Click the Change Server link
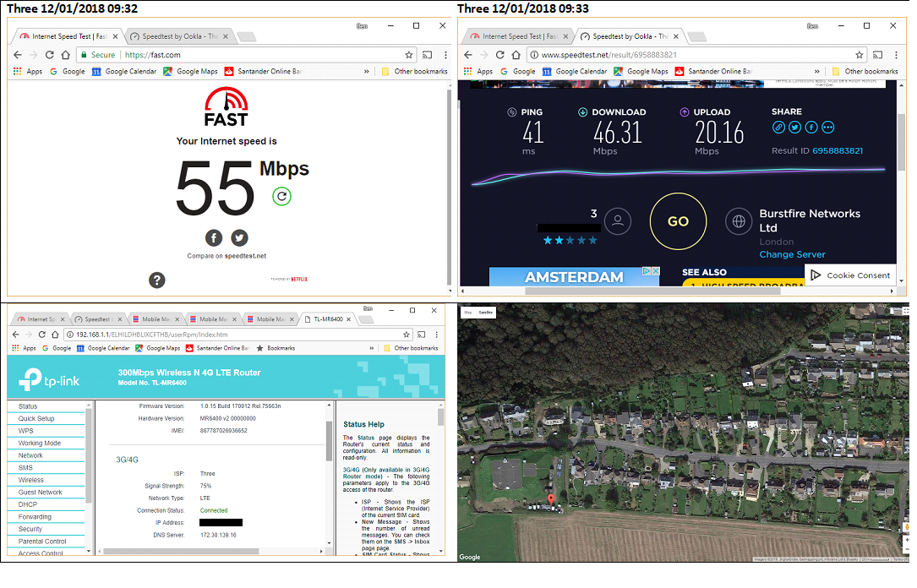917x588 pixels. [x=792, y=254]
